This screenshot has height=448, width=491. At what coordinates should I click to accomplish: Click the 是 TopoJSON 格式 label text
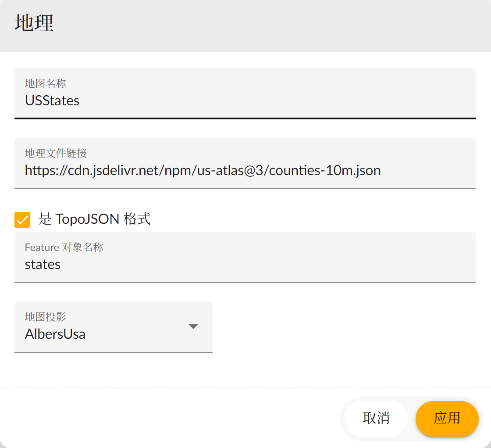click(95, 219)
